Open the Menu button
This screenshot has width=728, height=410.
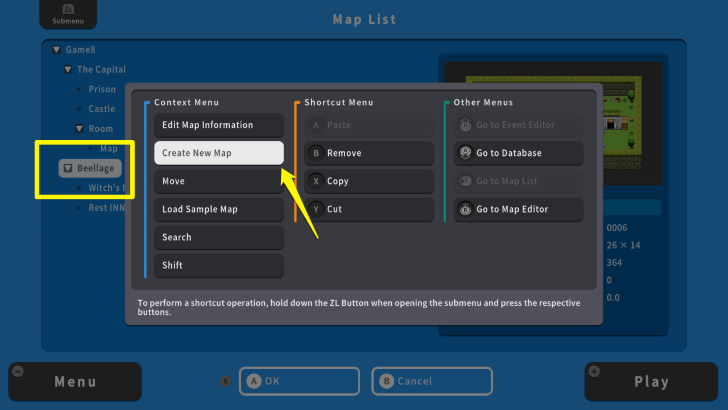pyautogui.click(x=75, y=382)
